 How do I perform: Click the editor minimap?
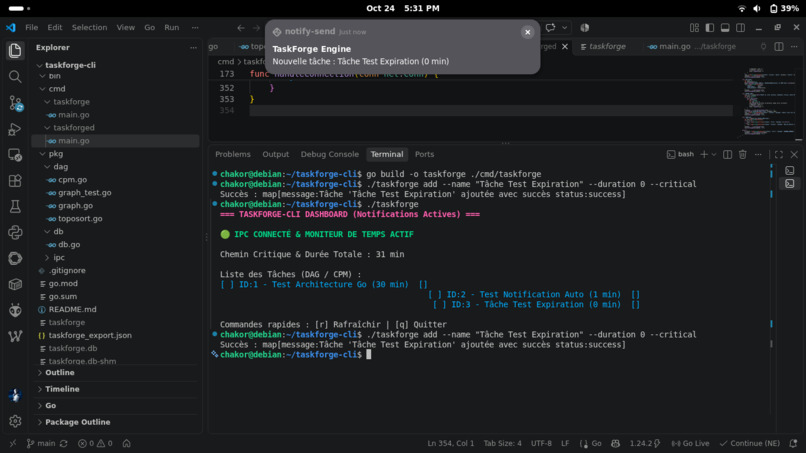pyautogui.click(x=770, y=100)
